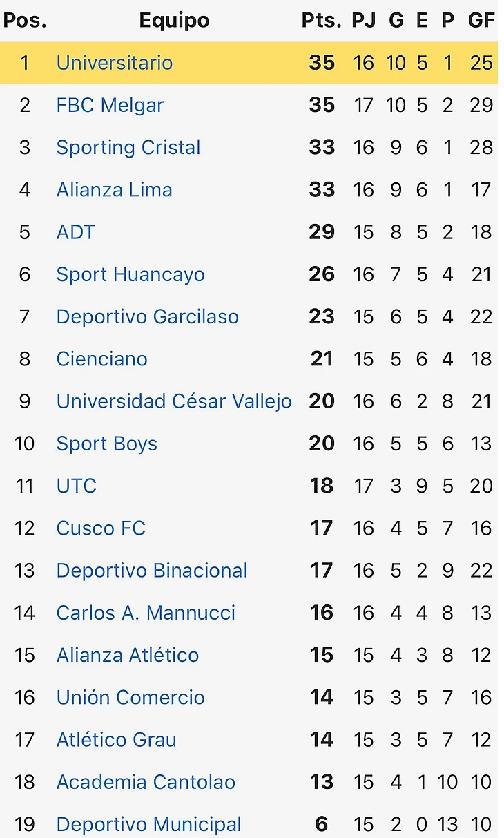Open Alianza Atlético team link
This screenshot has height=838, width=504.
coord(128,655)
